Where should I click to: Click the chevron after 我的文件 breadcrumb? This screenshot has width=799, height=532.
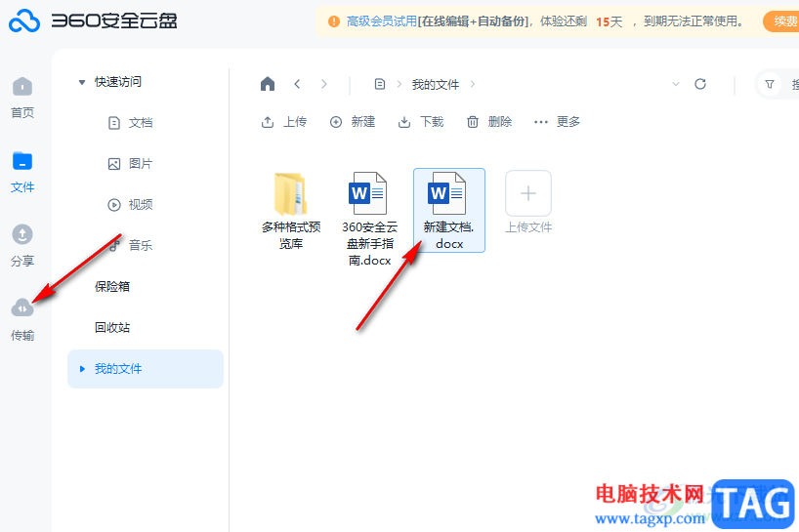(473, 84)
